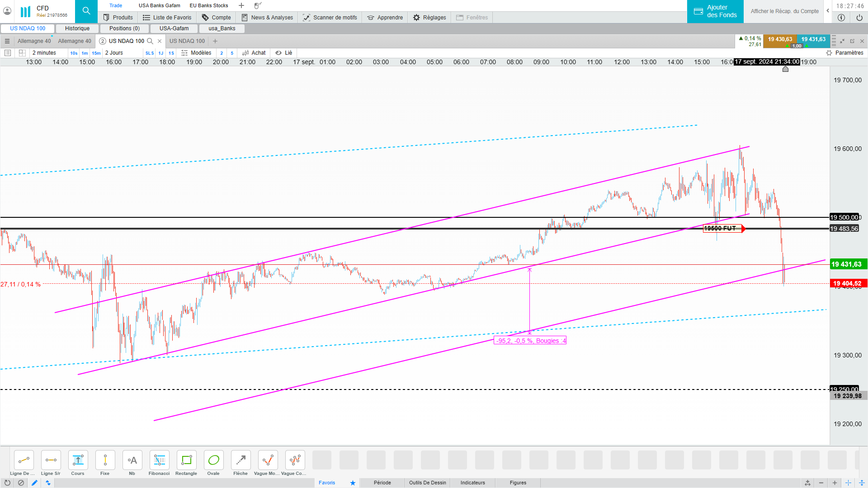This screenshot has width=868, height=488.
Task: Select the Nb text annotation tool
Action: click(132, 460)
